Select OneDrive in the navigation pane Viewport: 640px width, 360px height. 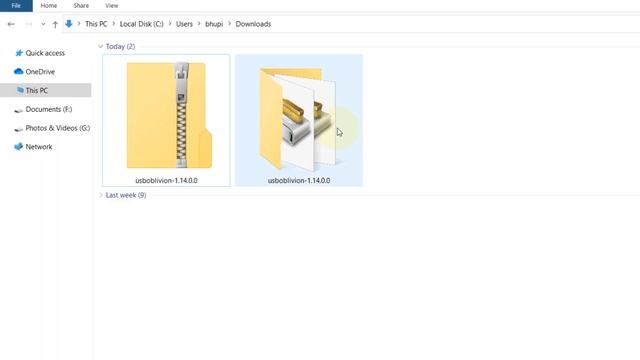click(40, 72)
